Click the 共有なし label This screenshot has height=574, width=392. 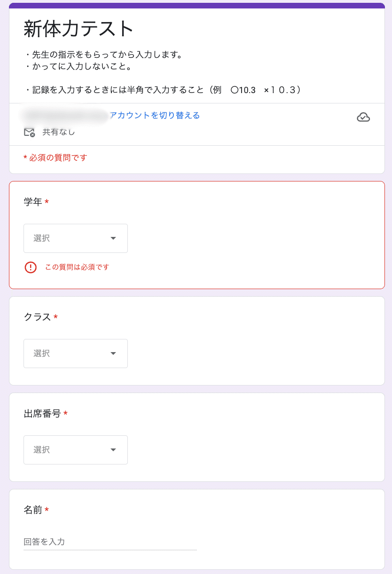coord(59,132)
